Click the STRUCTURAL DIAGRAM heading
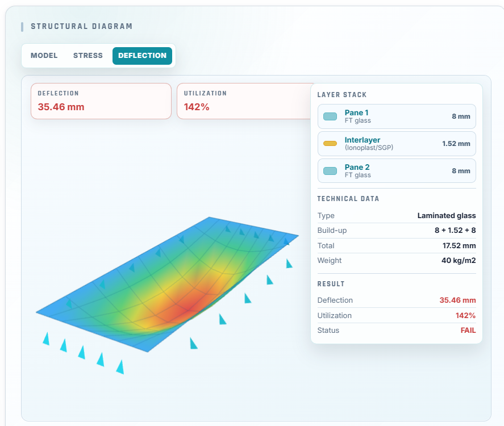The image size is (504, 426). click(81, 26)
